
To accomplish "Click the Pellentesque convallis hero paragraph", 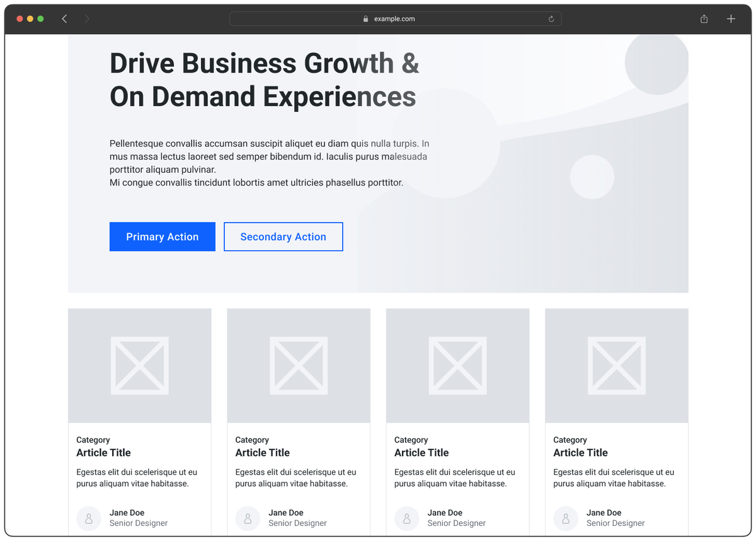I will [x=270, y=163].
